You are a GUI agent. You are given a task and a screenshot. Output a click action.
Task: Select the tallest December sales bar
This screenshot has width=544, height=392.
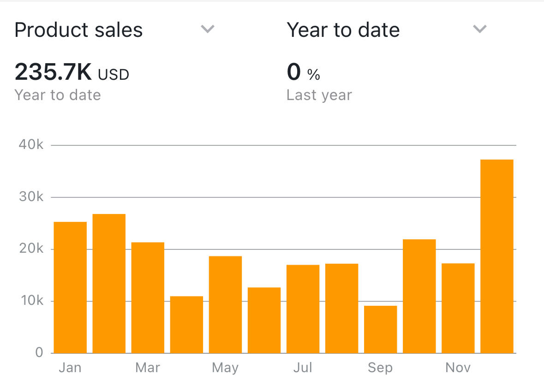[x=496, y=256]
